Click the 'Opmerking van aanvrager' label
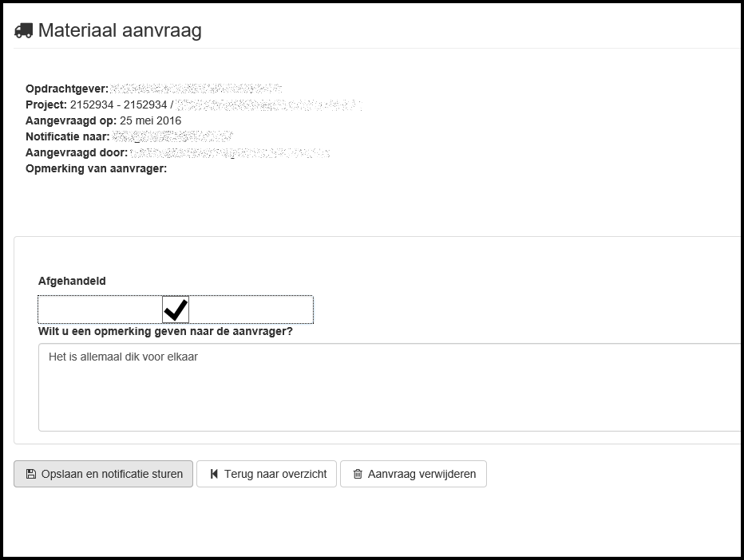Viewport: 744px width, 560px height. [x=96, y=168]
